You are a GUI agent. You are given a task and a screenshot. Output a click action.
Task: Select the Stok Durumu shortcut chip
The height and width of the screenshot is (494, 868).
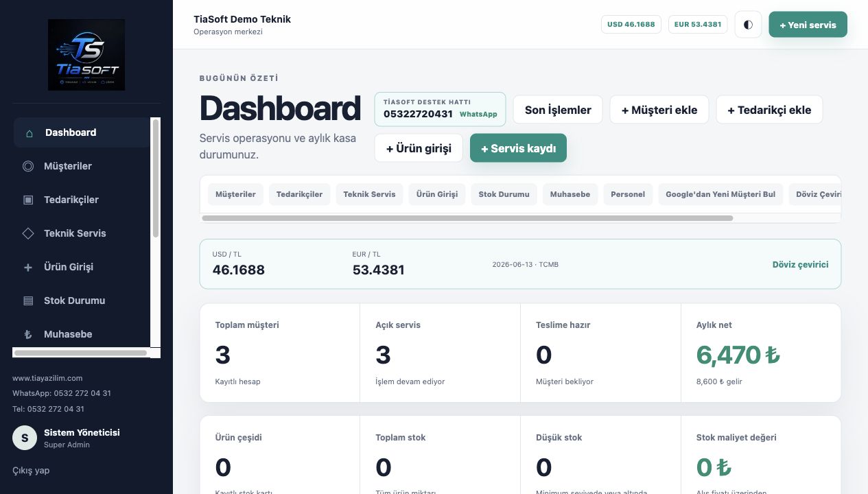pyautogui.click(x=504, y=194)
